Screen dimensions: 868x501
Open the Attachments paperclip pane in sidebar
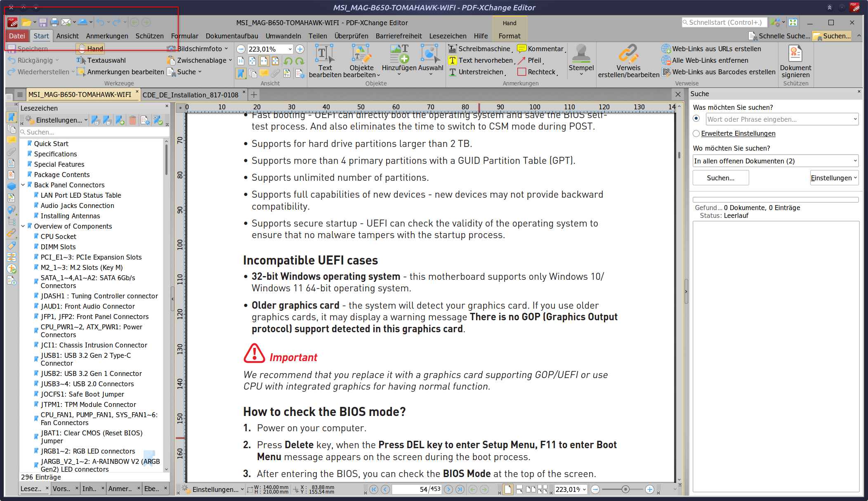12,151
